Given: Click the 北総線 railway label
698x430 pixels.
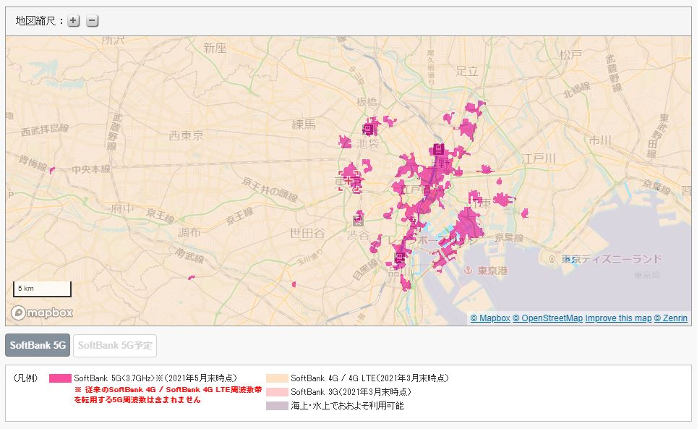Looking at the screenshot, I should pos(577,90).
